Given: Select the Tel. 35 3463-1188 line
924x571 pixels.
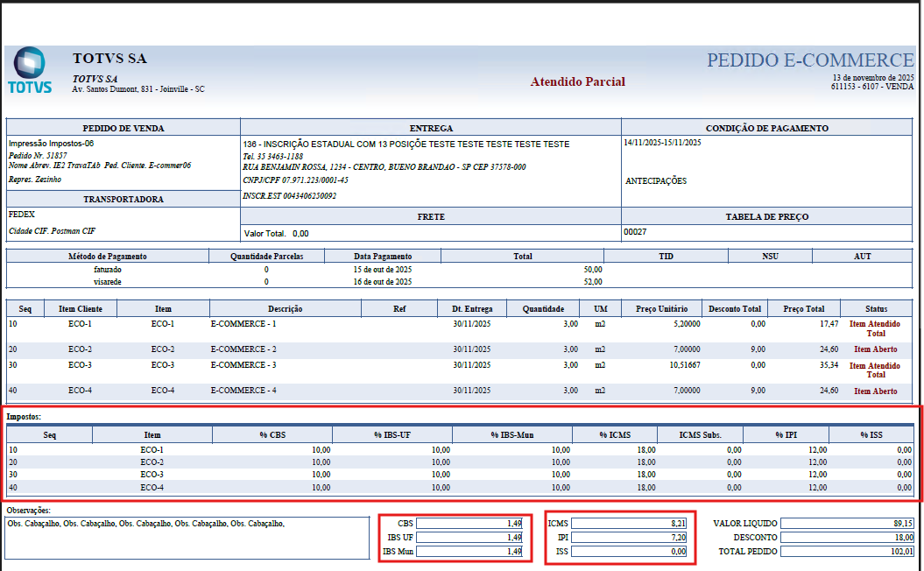Looking at the screenshot, I should click(273, 156).
